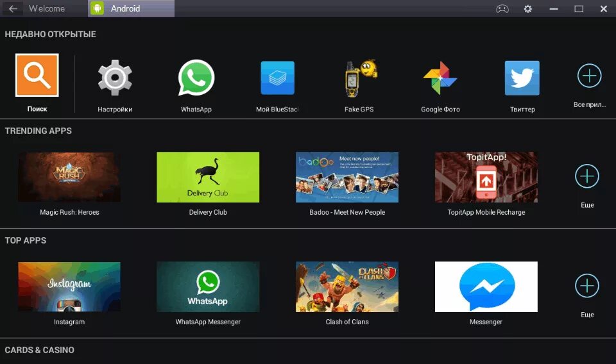Click the НЕДАВНО ОТКРЫТЫЕ heading
The image size is (616, 364).
[x=50, y=34]
